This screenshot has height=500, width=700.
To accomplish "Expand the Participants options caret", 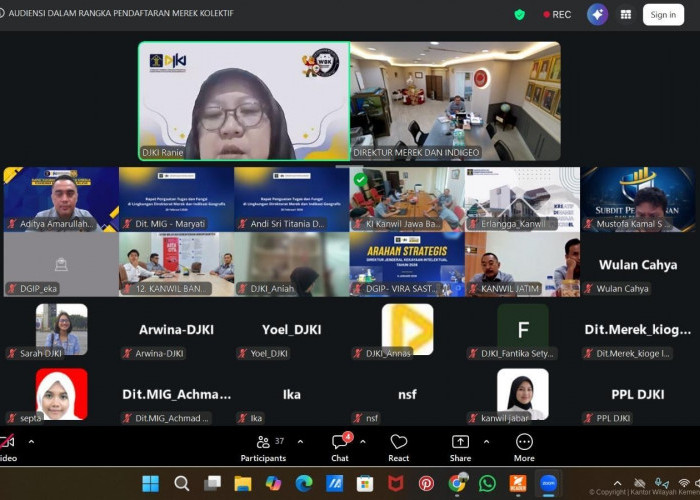I will [x=300, y=442].
